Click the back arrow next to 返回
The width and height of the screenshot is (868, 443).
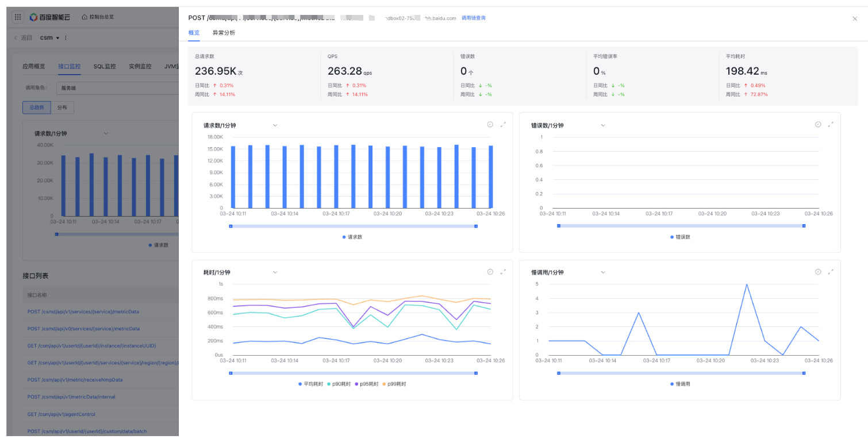point(16,38)
